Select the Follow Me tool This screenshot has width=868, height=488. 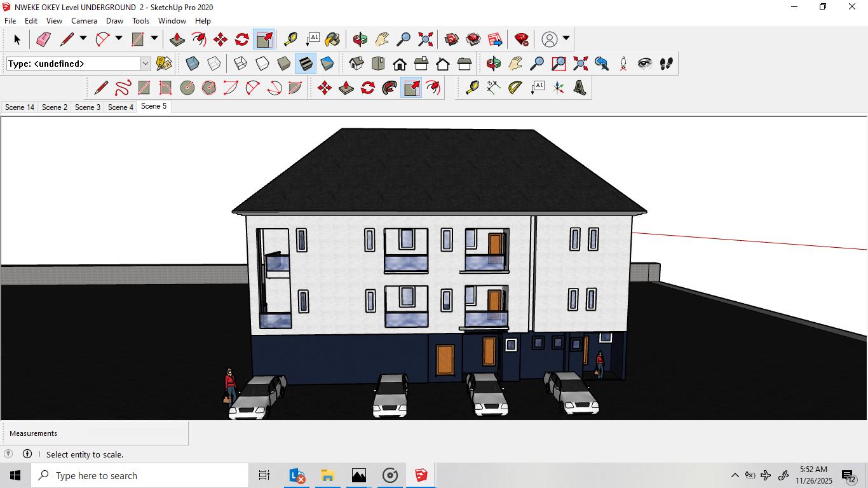[390, 88]
